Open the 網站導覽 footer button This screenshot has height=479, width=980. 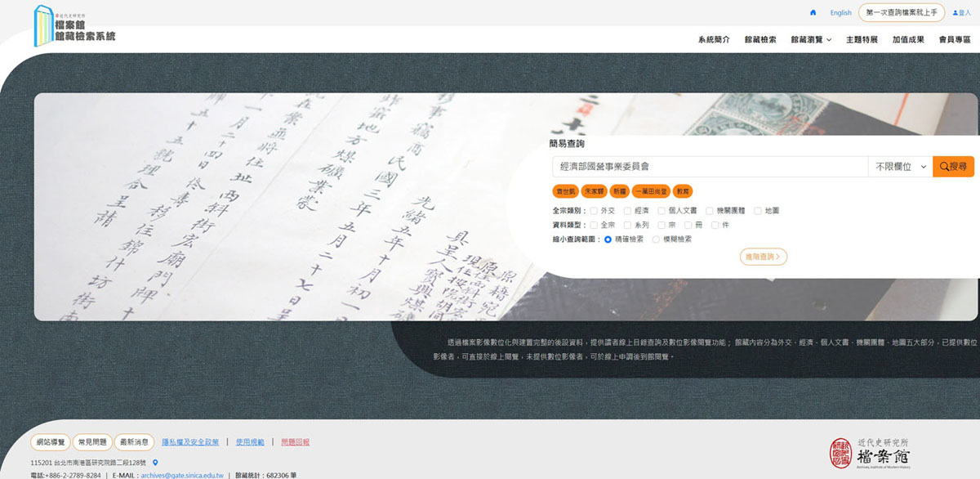click(x=51, y=442)
